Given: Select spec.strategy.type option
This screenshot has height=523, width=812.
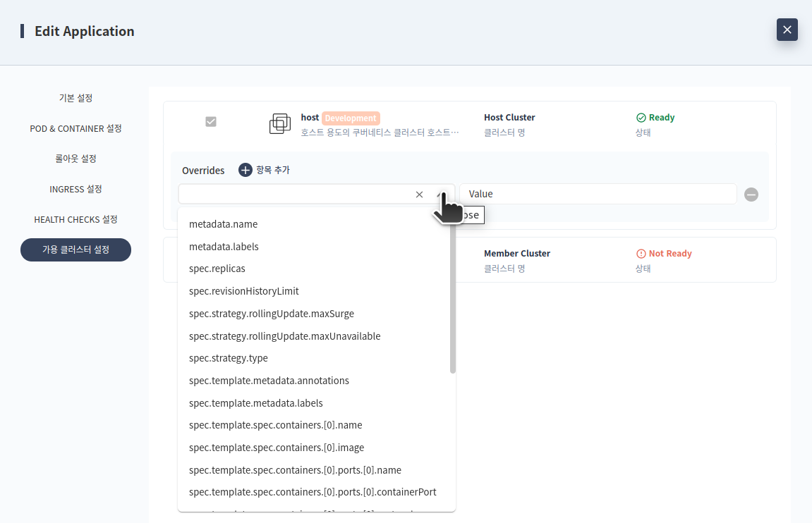Looking at the screenshot, I should [x=317, y=358].
